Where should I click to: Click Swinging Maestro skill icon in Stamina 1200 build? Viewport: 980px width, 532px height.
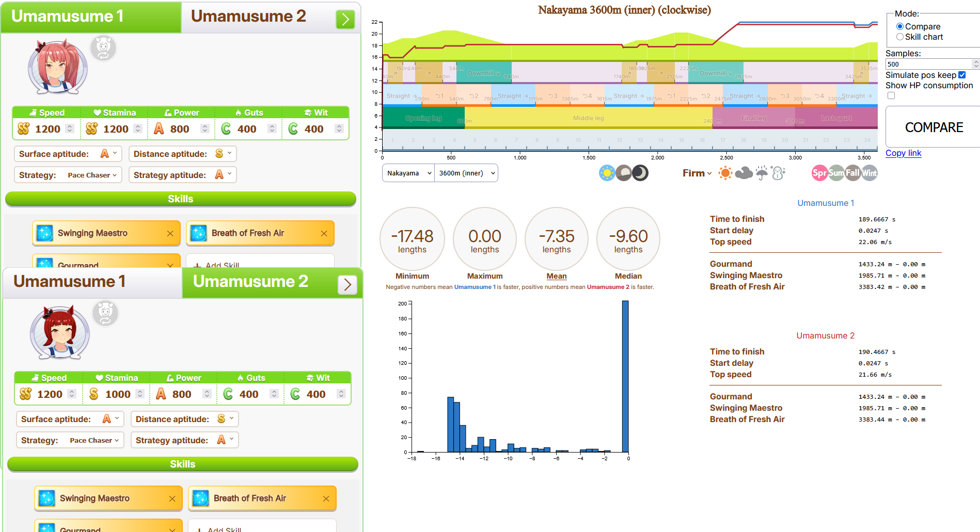click(x=44, y=233)
